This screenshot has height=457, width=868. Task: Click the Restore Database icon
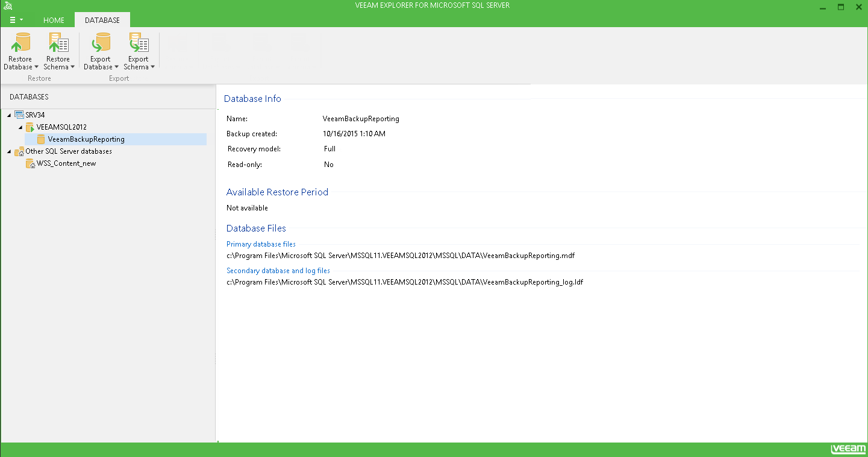20,43
